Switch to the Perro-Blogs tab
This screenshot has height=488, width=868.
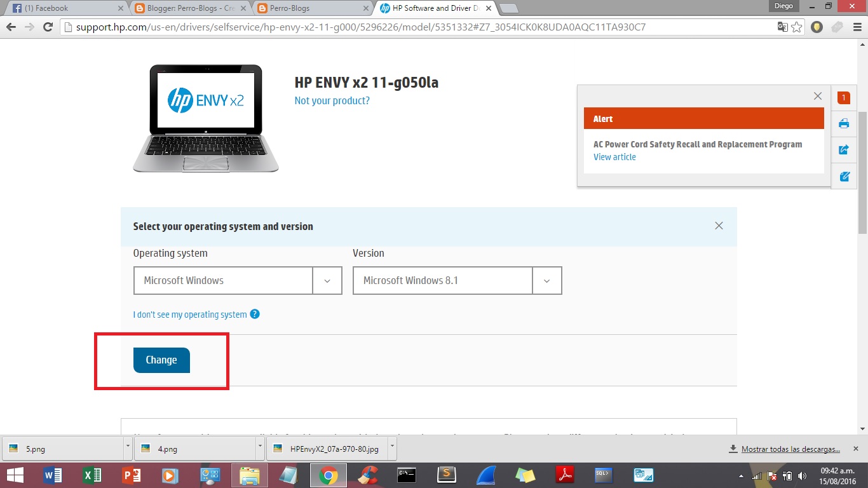click(x=310, y=8)
